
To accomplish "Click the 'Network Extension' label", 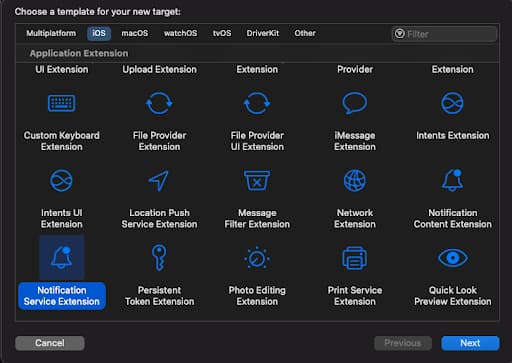I will click(x=355, y=218).
